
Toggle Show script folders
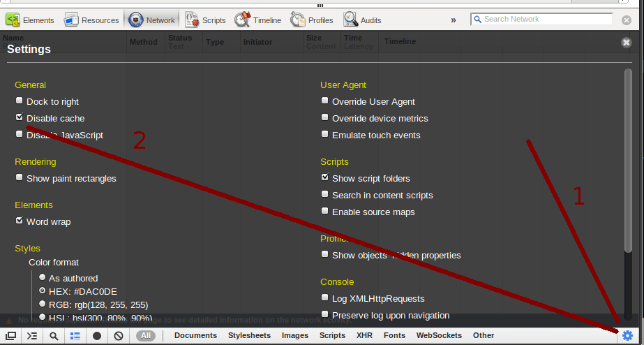click(x=325, y=177)
